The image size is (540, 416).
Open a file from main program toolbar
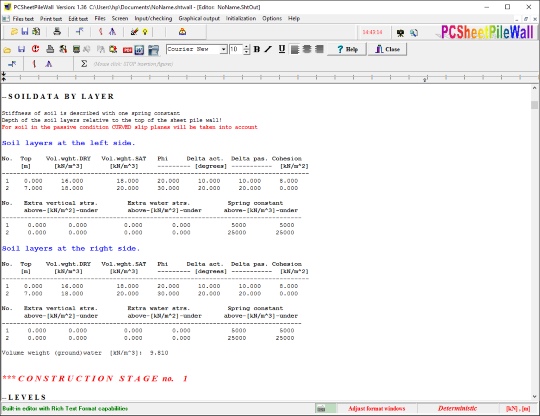pyautogui.click(x=14, y=32)
